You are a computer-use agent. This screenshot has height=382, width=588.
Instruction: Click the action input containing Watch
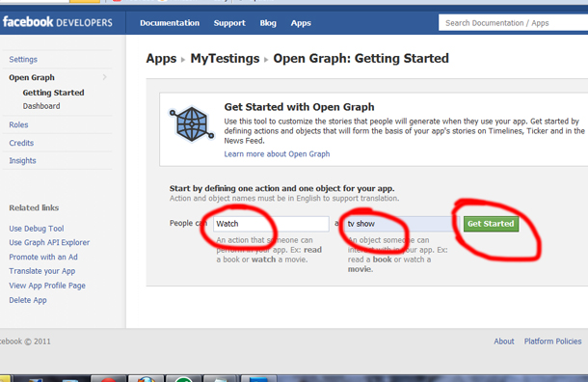click(x=271, y=224)
